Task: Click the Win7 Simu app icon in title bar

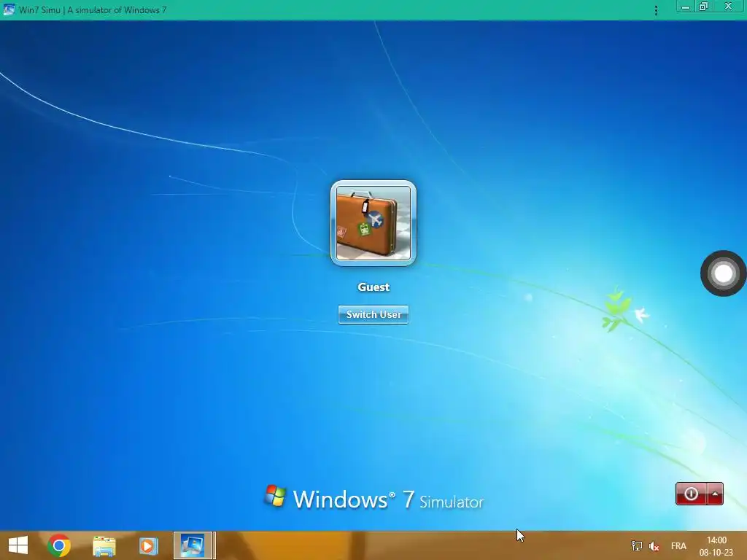Action: click(9, 9)
